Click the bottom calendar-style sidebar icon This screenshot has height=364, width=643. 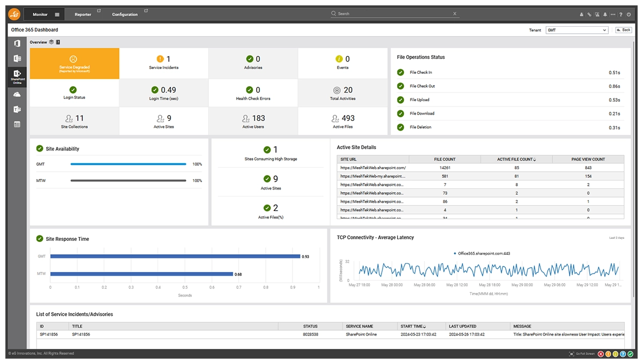tap(17, 125)
